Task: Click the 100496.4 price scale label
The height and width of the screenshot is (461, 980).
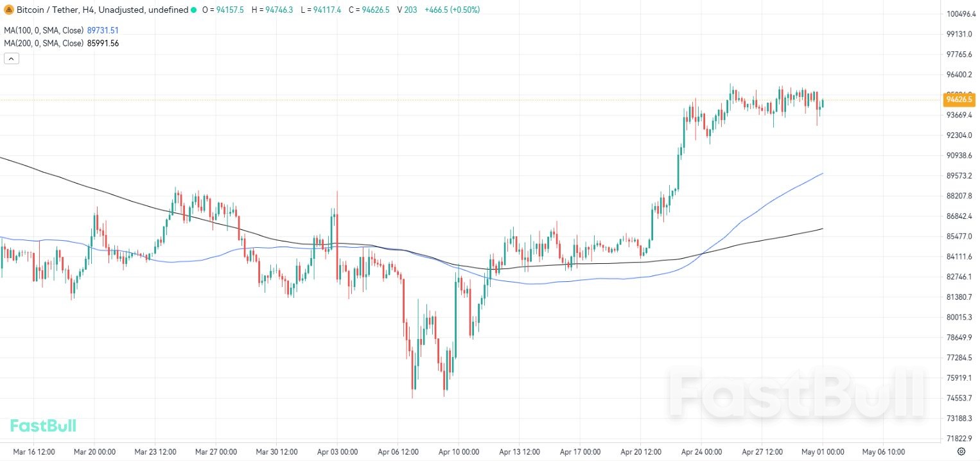Action: point(959,13)
